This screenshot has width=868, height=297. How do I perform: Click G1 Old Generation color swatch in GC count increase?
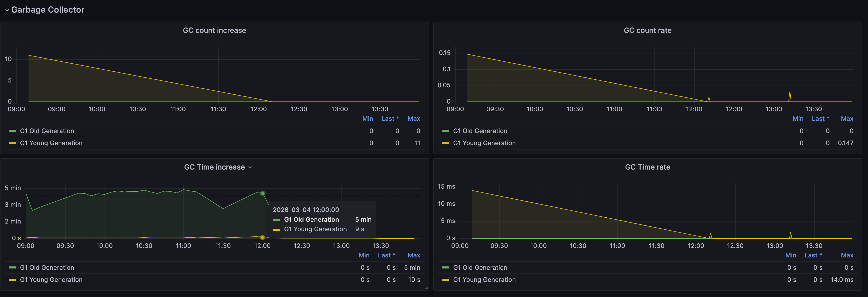point(13,131)
